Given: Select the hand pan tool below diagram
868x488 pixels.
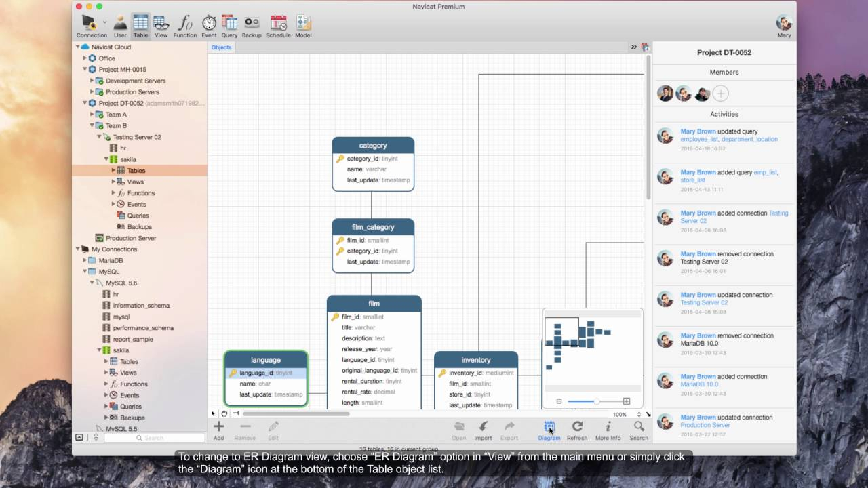Looking at the screenshot, I should (x=224, y=413).
